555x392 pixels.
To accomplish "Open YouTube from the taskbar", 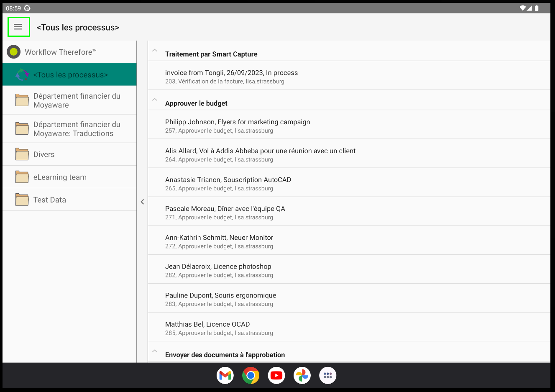I will [x=276, y=375].
